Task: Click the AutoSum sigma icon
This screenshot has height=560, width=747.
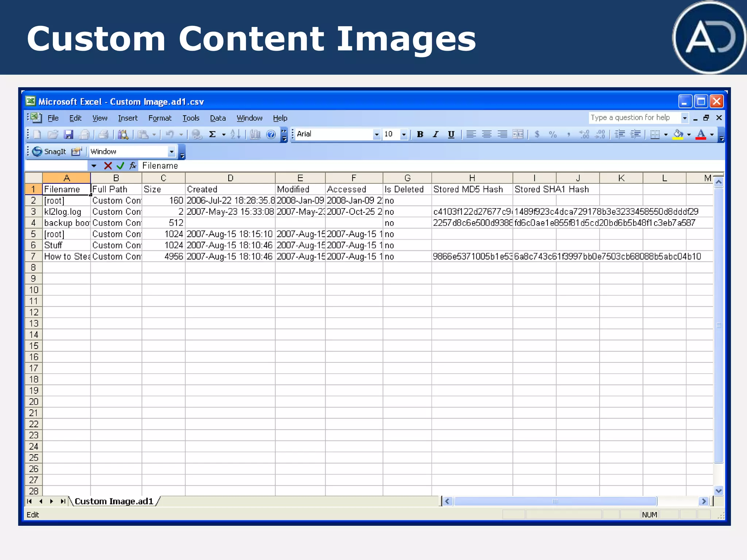Action: click(212, 135)
